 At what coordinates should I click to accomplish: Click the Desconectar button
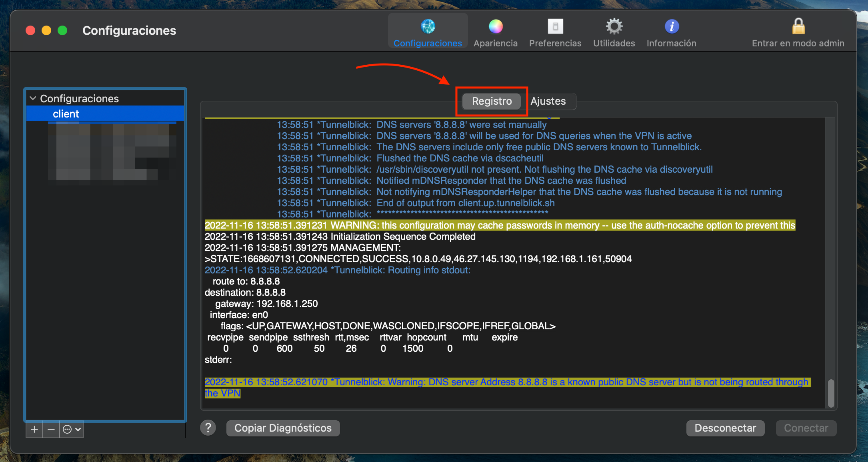coord(725,428)
